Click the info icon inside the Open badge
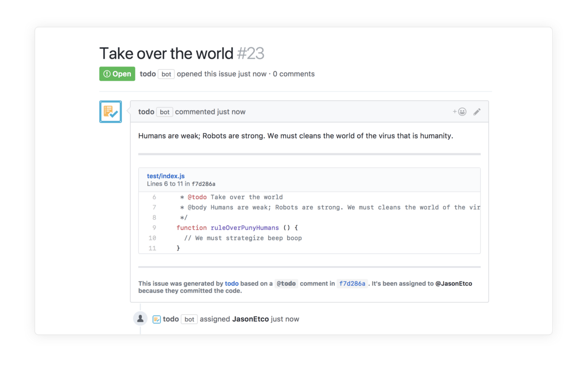This screenshot has height=369, width=588. (107, 73)
